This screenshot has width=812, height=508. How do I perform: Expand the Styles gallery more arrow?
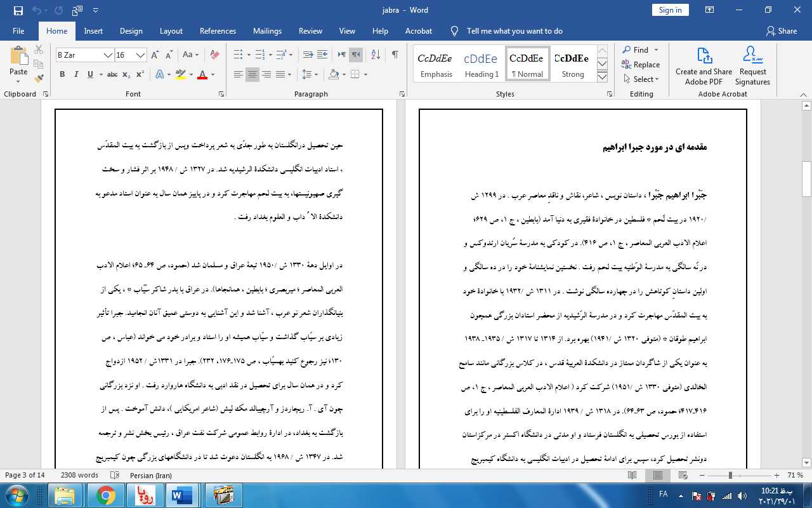pos(603,77)
